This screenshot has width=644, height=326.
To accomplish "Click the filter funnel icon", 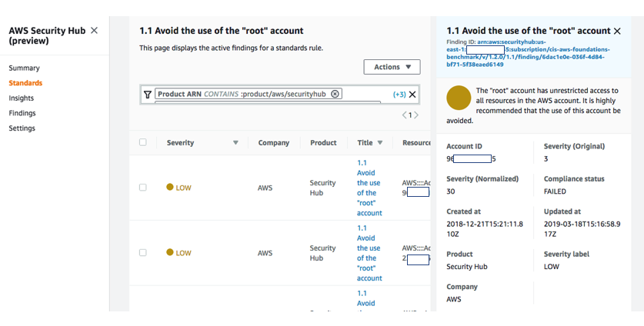I will (x=148, y=95).
